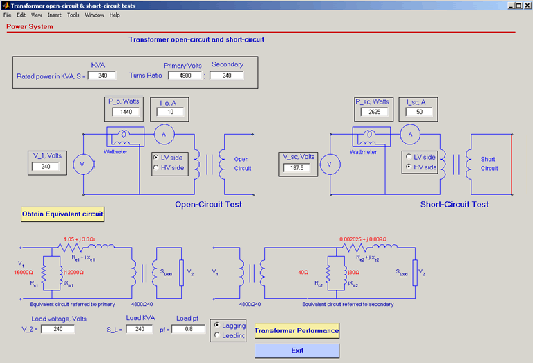Screen dimensions: 533x363
Task: Click the V_sc Volts input field
Action: click(297, 168)
